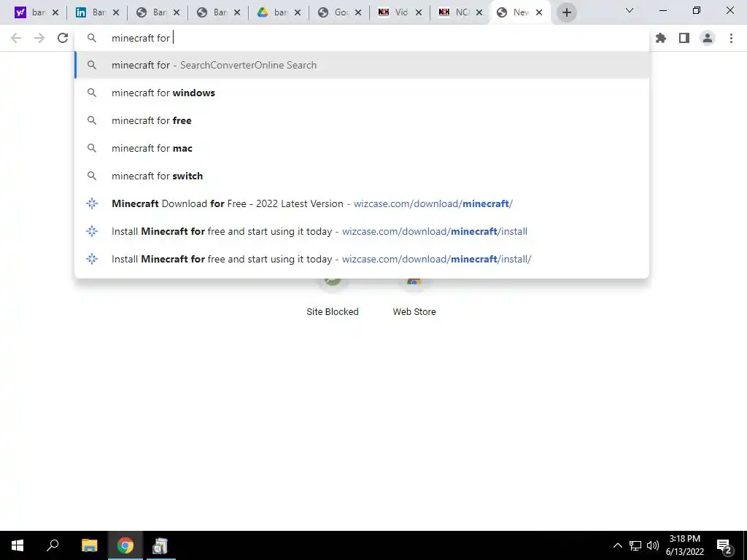
Task: Close the Google Drive tab
Action: click(x=298, y=13)
